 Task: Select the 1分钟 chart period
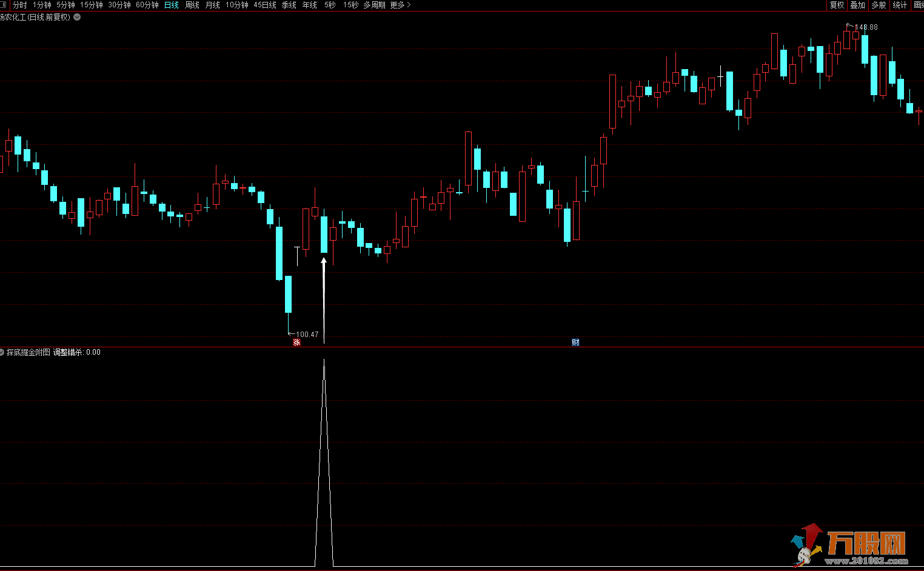pyautogui.click(x=42, y=5)
